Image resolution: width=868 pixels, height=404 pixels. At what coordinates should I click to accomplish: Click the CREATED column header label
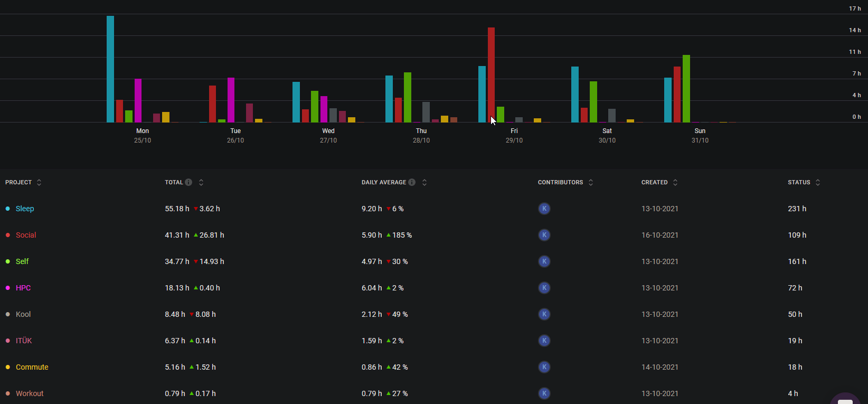(655, 182)
